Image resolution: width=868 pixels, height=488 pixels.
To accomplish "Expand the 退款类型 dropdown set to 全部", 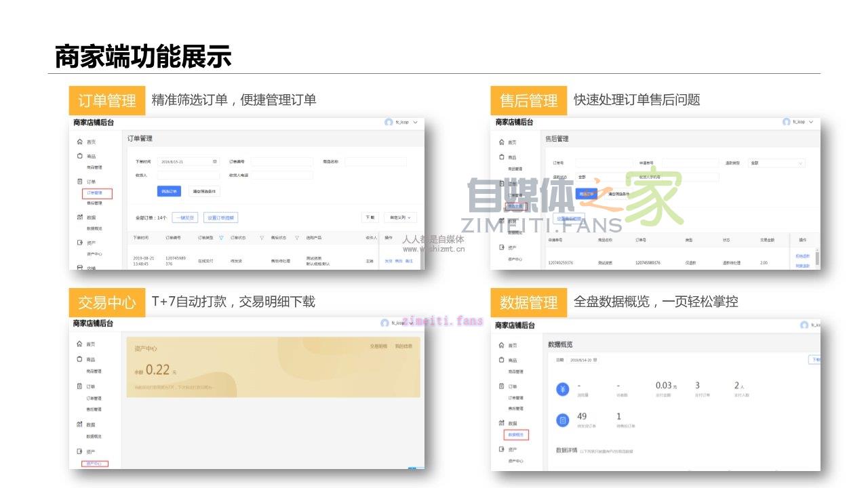I will (776, 163).
